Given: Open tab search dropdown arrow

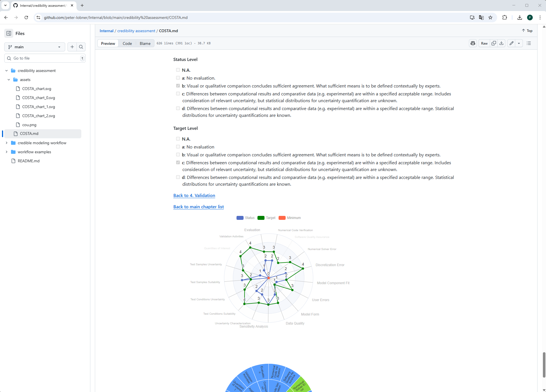Looking at the screenshot, I should (x=5, y=5).
